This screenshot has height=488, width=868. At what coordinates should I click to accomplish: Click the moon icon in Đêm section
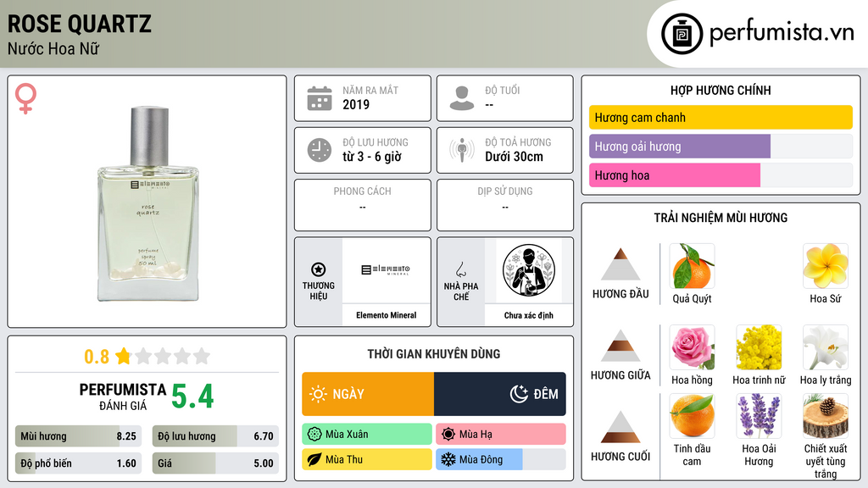pos(519,394)
